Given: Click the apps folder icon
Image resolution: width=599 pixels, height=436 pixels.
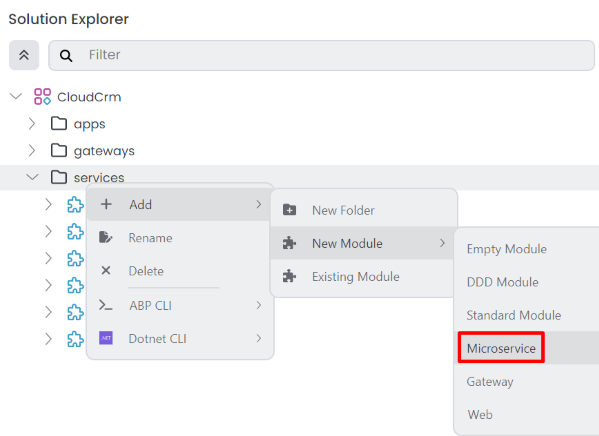Looking at the screenshot, I should point(59,123).
